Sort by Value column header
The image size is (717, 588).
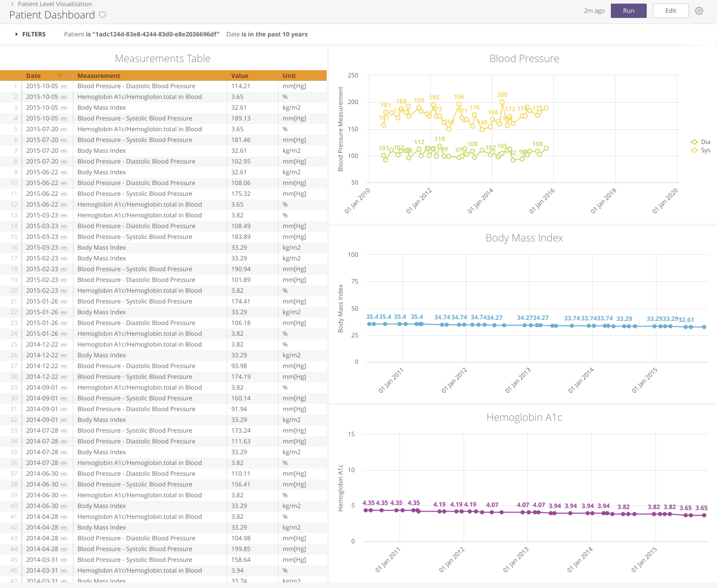[240, 76]
